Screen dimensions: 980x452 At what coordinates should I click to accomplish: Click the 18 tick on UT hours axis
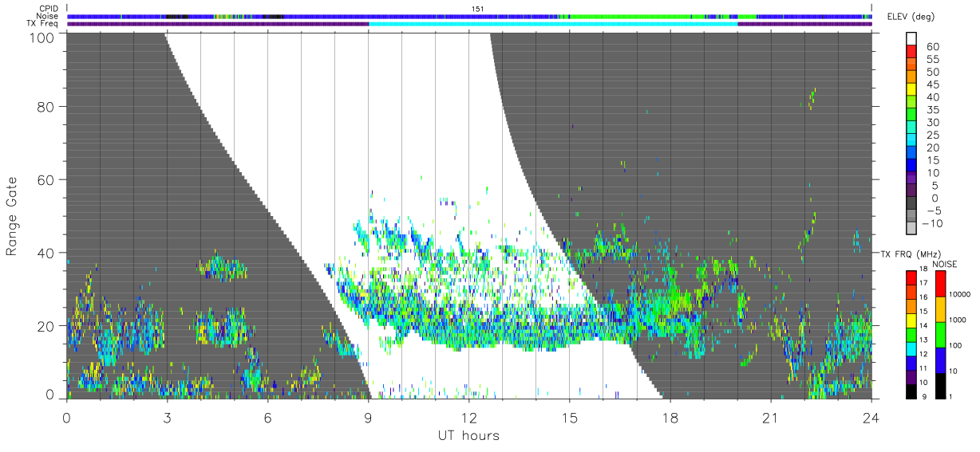tap(670, 418)
